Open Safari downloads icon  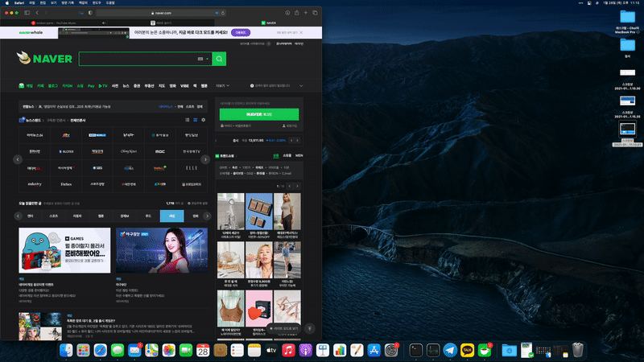tap(287, 13)
